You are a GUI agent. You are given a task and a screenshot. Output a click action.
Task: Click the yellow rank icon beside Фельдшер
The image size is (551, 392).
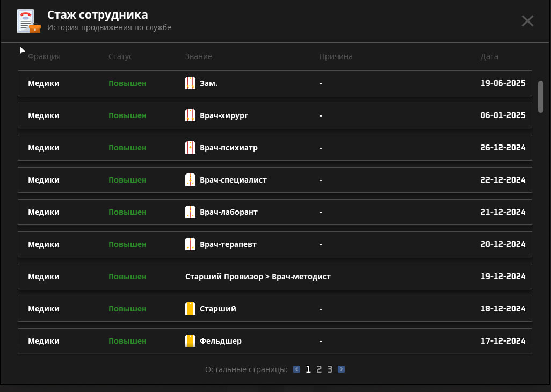point(190,340)
